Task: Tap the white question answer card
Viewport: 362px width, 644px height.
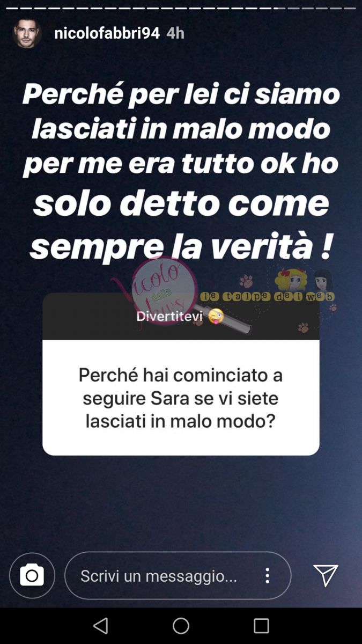Action: click(x=181, y=397)
